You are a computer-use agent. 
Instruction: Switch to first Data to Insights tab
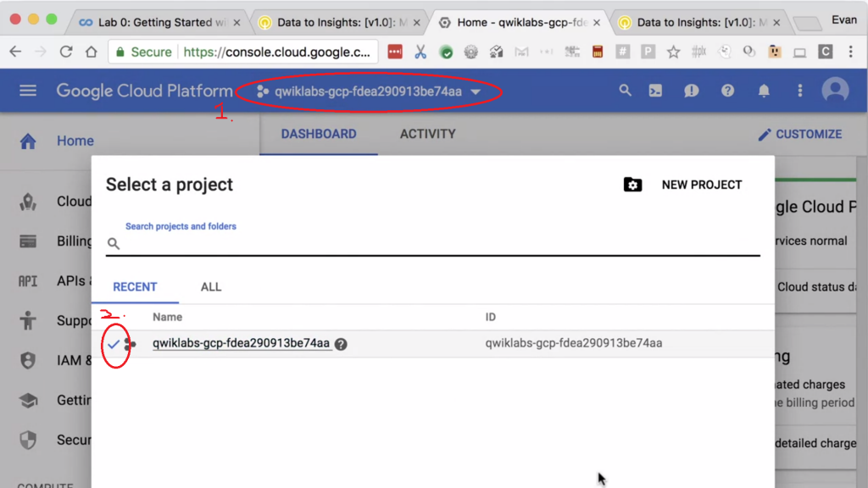coord(341,23)
